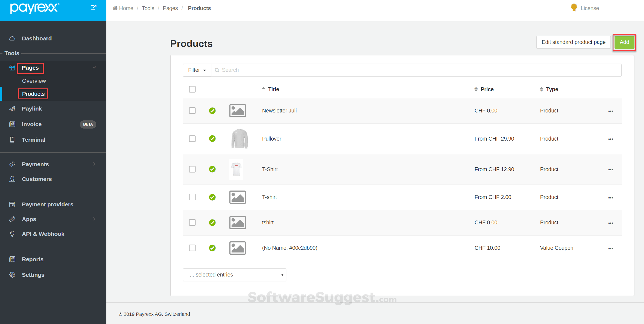
Task: Check the Newsletter Juli row checkbox
Action: click(192, 111)
